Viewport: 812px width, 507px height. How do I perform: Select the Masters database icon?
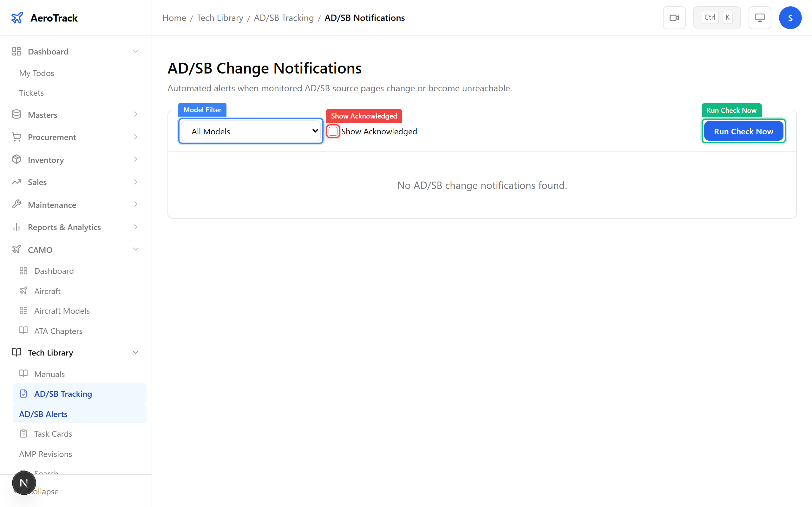click(x=16, y=114)
